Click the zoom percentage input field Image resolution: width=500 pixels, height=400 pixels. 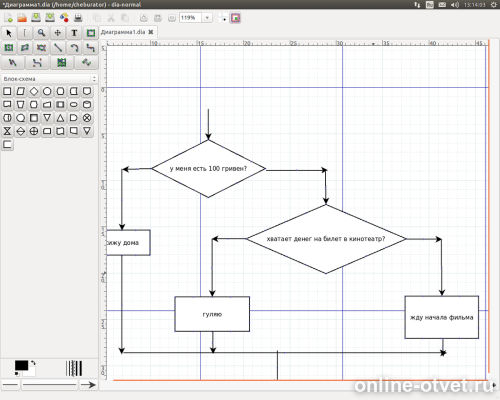[x=191, y=18]
